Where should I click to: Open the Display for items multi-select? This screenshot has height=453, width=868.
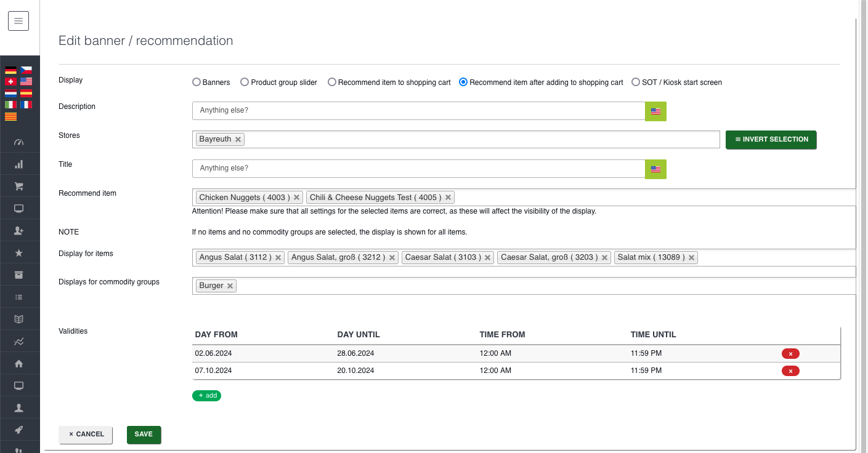point(524,257)
